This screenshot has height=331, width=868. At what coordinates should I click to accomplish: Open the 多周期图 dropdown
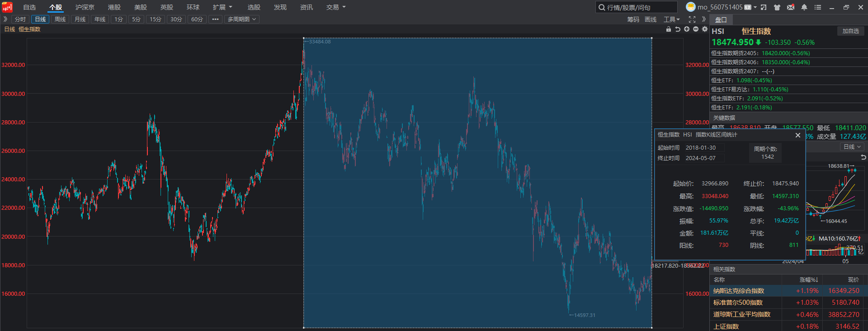241,19
